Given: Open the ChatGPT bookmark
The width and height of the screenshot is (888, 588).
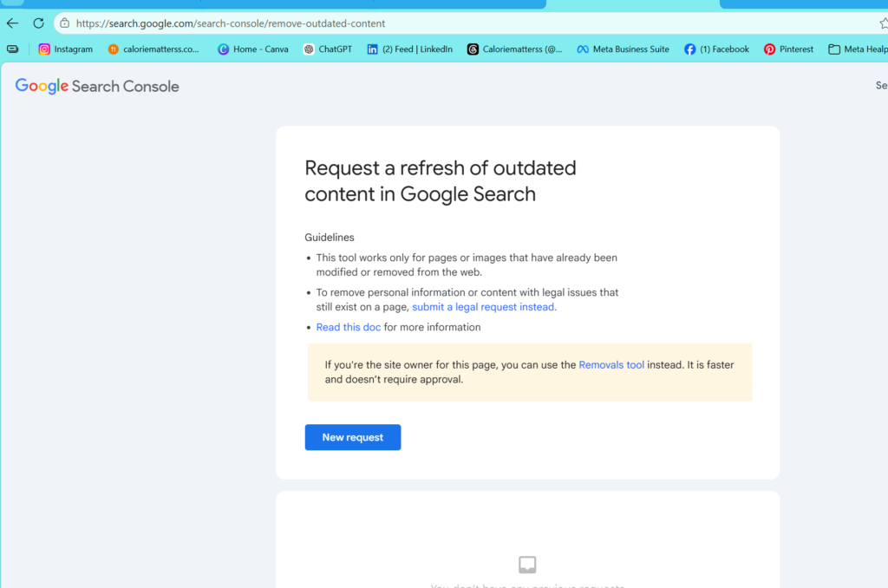Looking at the screenshot, I should point(328,49).
